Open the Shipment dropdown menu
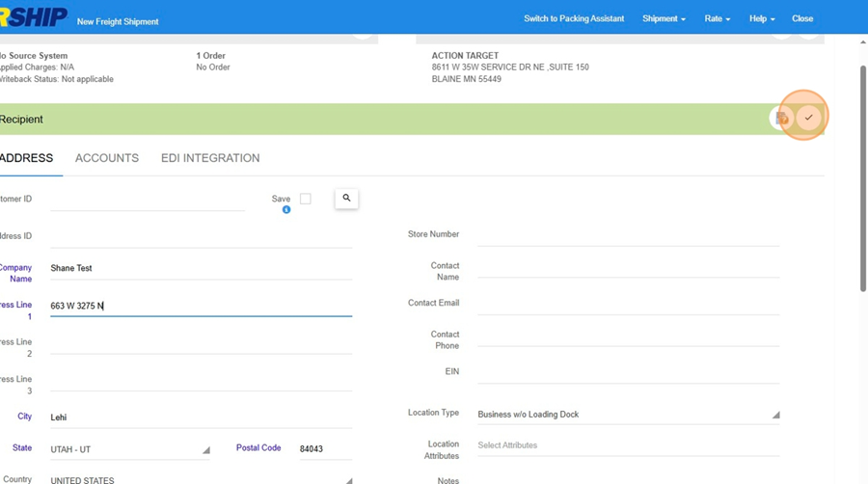Screen dimensions: 868x484 (664, 18)
